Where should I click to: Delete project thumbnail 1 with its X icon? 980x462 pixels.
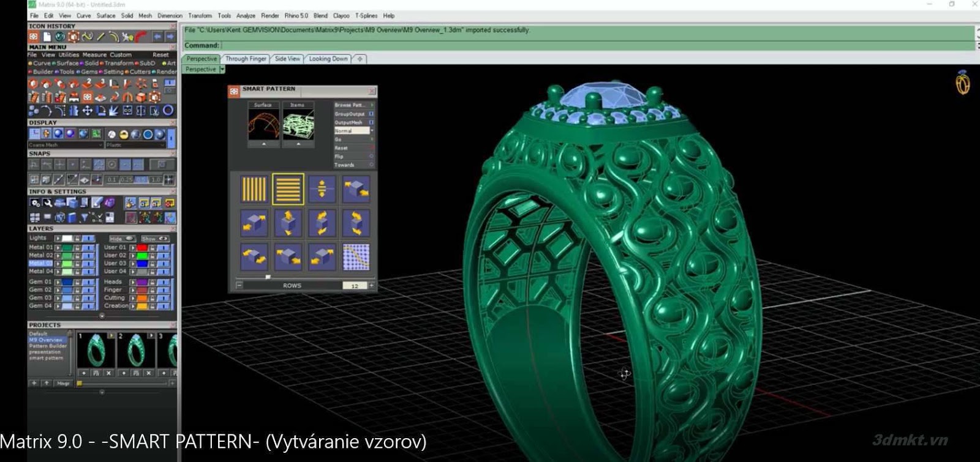(x=108, y=373)
